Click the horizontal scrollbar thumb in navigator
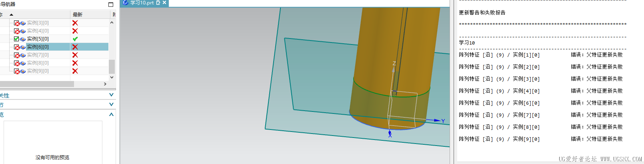Viewport: 644px width, 164px height. coord(37,84)
